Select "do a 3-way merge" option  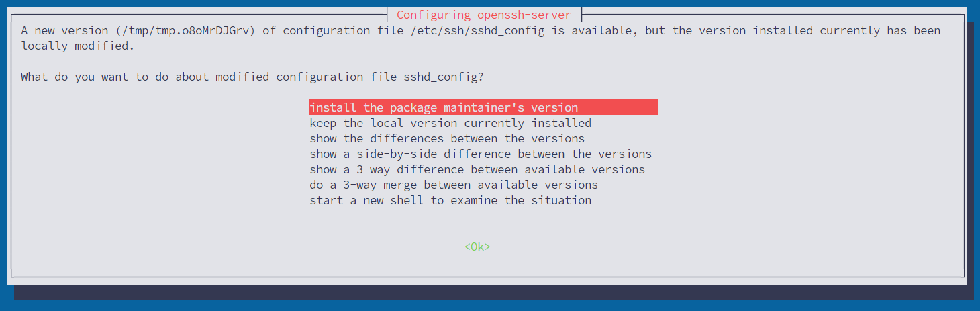454,185
